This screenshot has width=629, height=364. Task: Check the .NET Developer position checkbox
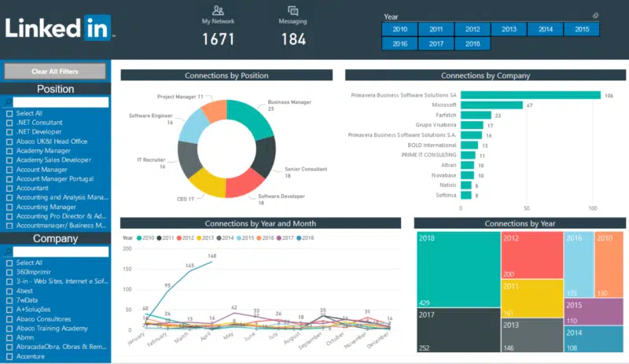9,132
